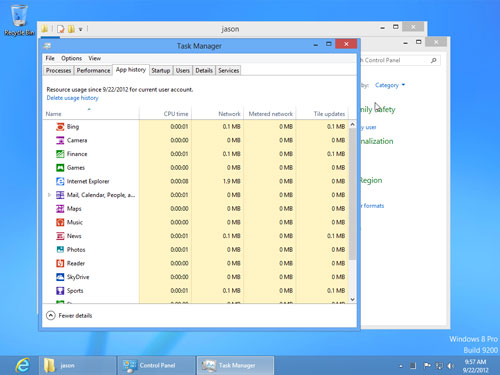Select the SkyDrive app icon
The height and width of the screenshot is (375, 500).
(60, 277)
